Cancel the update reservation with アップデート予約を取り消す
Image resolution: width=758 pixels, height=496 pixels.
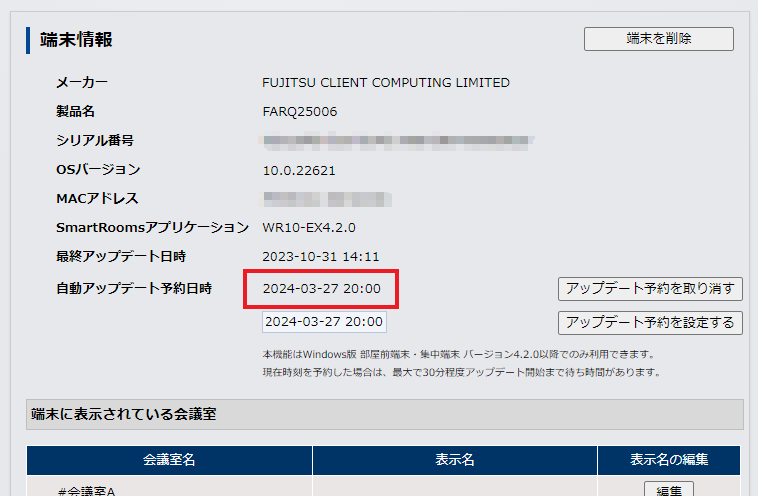coord(650,289)
